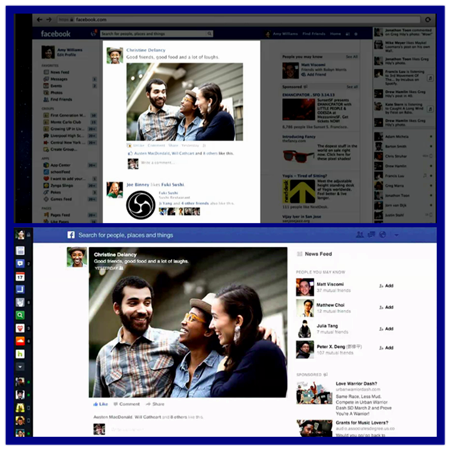Add Matthew Choi as friend

(387, 307)
